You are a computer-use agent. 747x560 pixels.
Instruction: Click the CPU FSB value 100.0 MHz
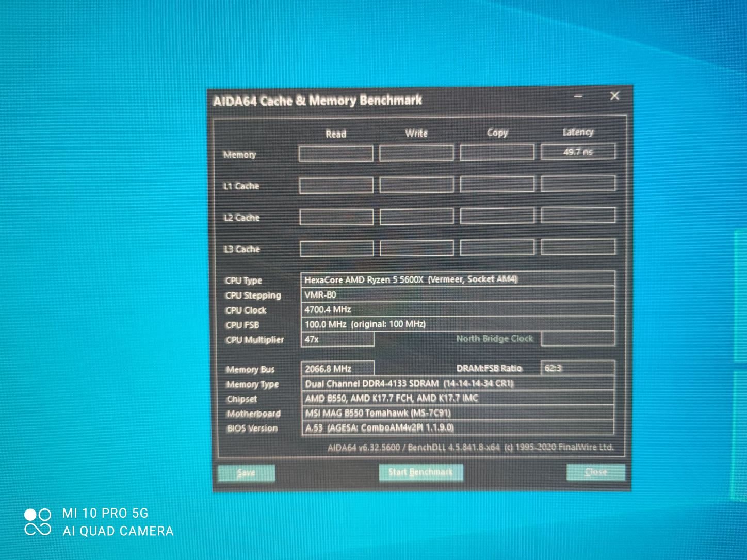point(458,324)
